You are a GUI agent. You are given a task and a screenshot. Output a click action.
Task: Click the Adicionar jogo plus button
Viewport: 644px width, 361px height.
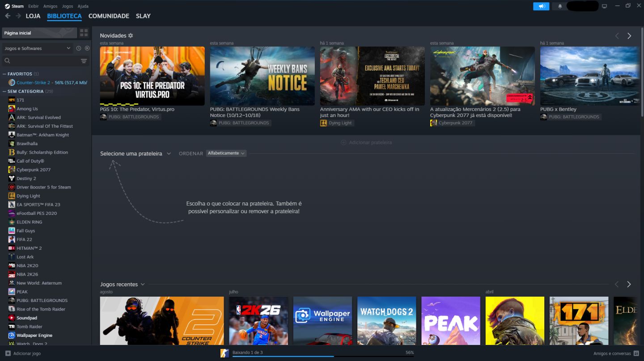click(8, 353)
